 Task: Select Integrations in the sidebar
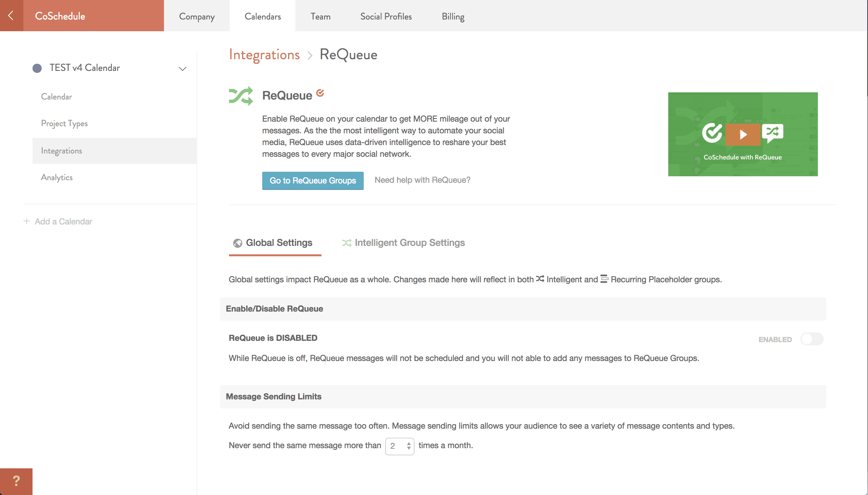(115, 151)
